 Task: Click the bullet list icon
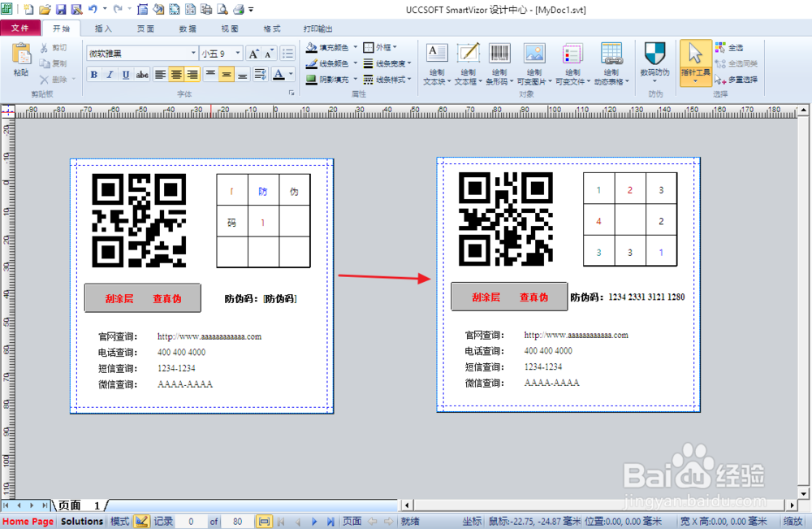[288, 54]
